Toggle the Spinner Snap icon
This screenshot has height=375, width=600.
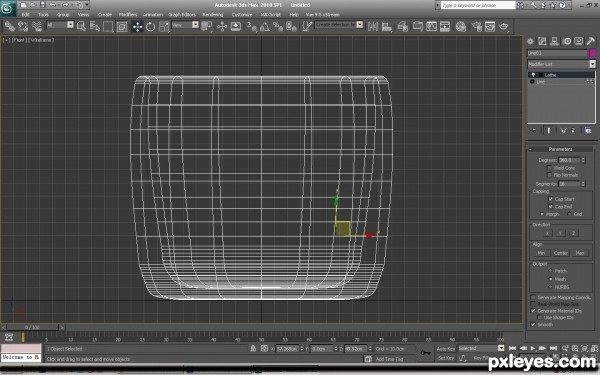pyautogui.click(x=292, y=26)
